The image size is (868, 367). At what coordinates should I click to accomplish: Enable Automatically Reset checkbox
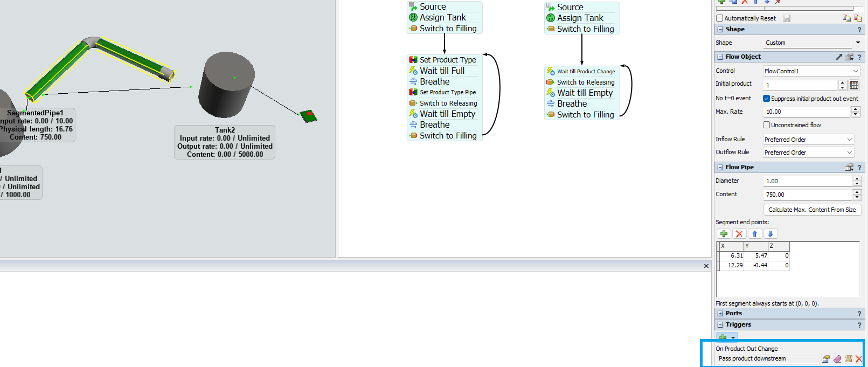[719, 18]
